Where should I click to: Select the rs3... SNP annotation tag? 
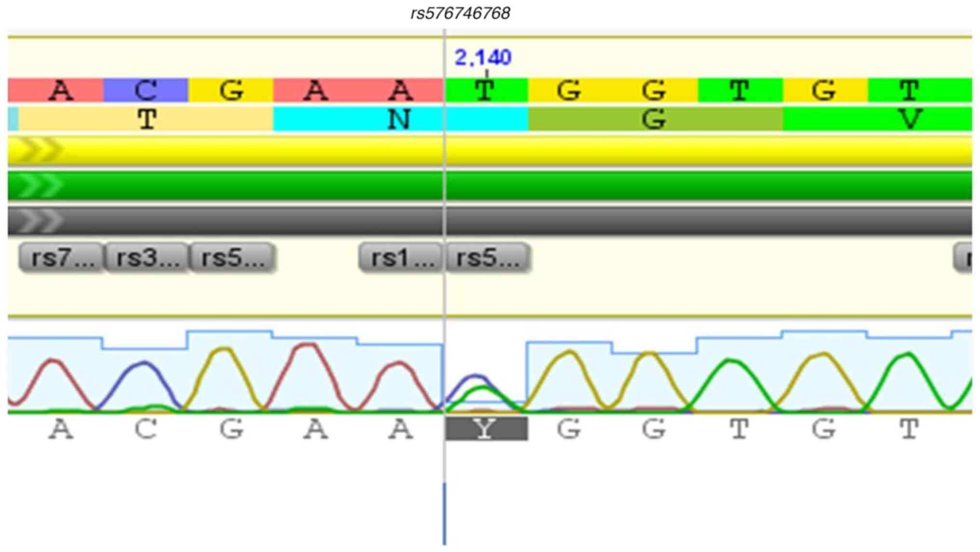tap(147, 258)
